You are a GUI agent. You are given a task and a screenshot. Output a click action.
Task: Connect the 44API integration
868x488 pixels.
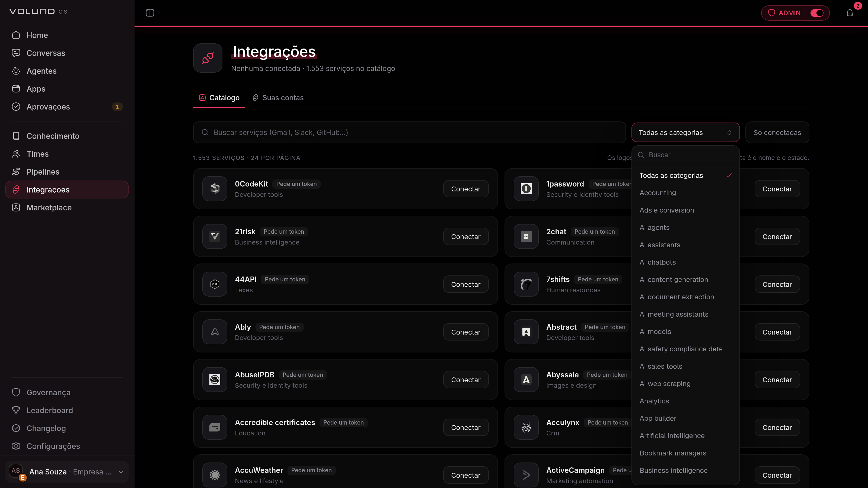pyautogui.click(x=466, y=284)
